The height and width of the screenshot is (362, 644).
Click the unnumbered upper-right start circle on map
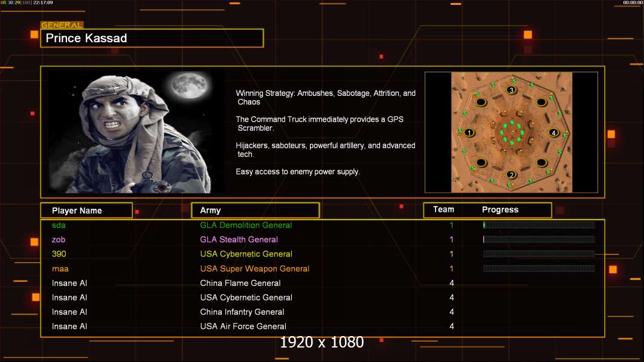541,102
